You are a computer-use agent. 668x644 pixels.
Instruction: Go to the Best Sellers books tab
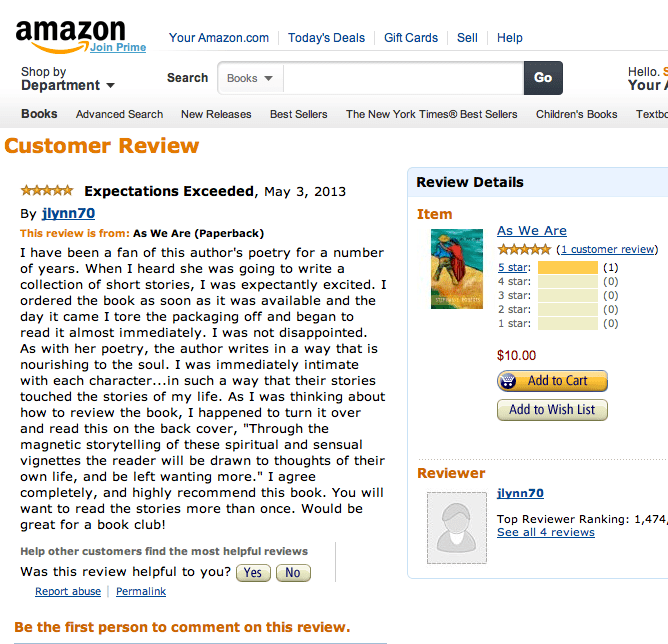[x=298, y=114]
